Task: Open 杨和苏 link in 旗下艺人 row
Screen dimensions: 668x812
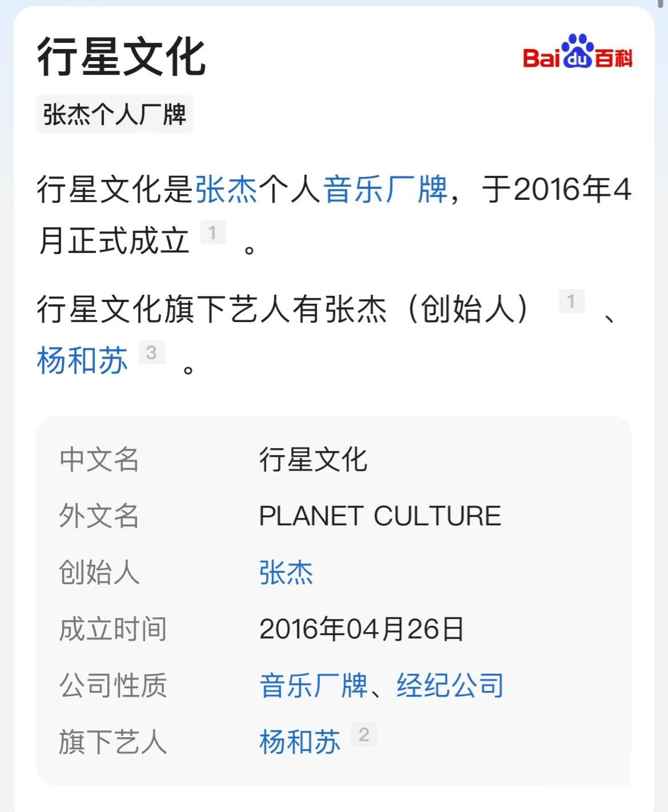Action: pos(300,742)
